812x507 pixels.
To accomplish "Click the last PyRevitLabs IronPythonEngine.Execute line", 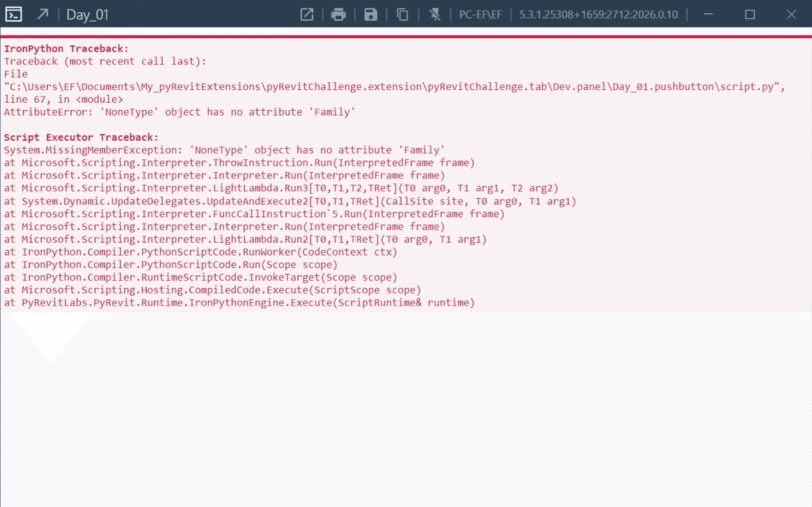I will pyautogui.click(x=239, y=303).
